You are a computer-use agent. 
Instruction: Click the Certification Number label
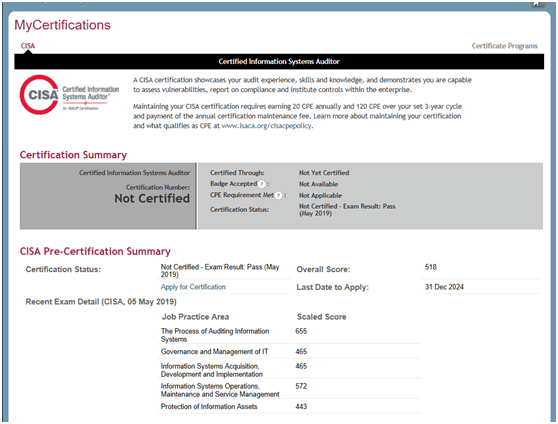point(158,187)
